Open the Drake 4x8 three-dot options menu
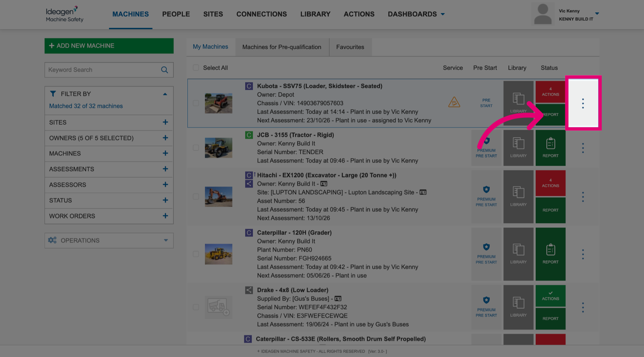644x357 pixels. [583, 307]
